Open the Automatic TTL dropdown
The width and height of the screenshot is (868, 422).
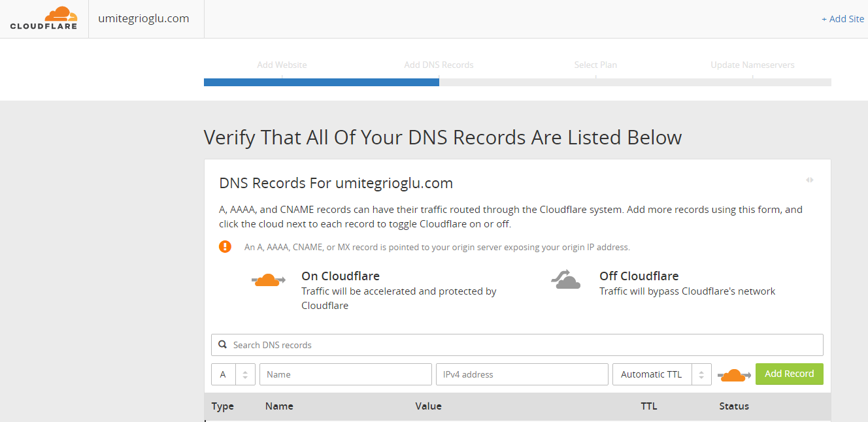point(662,374)
